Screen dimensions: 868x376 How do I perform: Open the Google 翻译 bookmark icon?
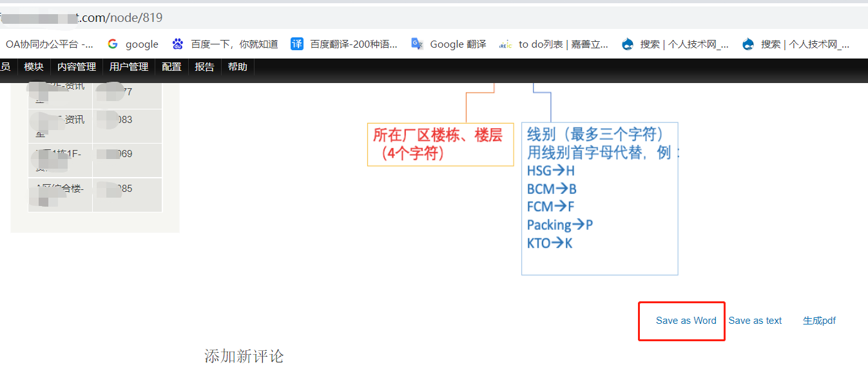[x=417, y=44]
